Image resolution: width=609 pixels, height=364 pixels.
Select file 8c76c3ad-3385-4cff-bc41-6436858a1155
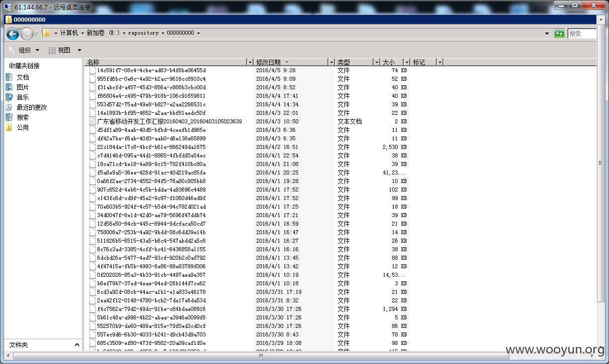pyautogui.click(x=151, y=249)
